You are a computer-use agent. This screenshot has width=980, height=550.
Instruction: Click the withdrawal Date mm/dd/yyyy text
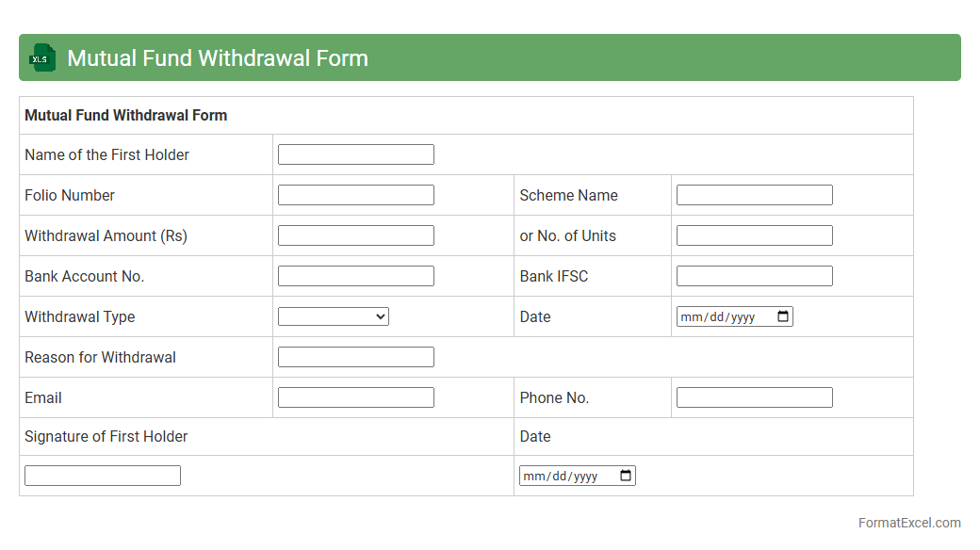(718, 317)
